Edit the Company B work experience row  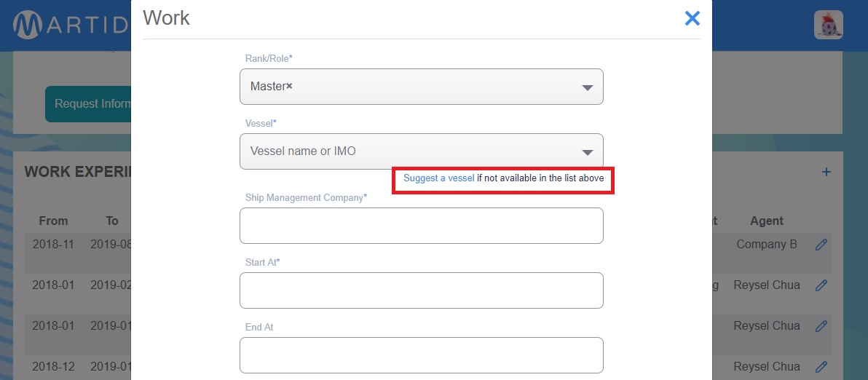821,245
